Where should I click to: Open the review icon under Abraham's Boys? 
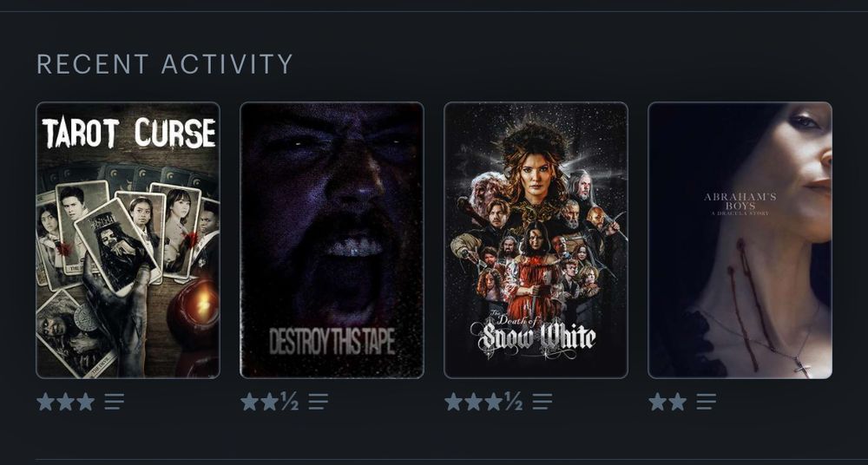click(707, 402)
